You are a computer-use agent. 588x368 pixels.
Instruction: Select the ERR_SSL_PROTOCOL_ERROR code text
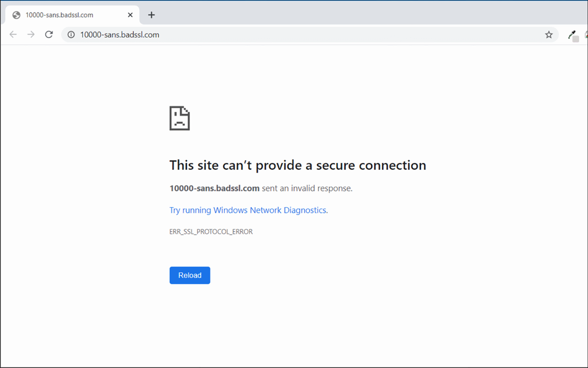[211, 231]
